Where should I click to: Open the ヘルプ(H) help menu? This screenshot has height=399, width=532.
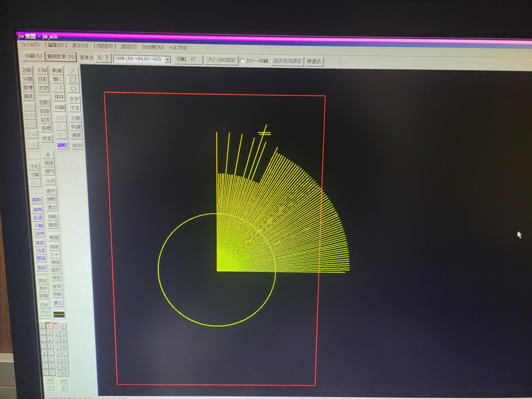[178, 47]
